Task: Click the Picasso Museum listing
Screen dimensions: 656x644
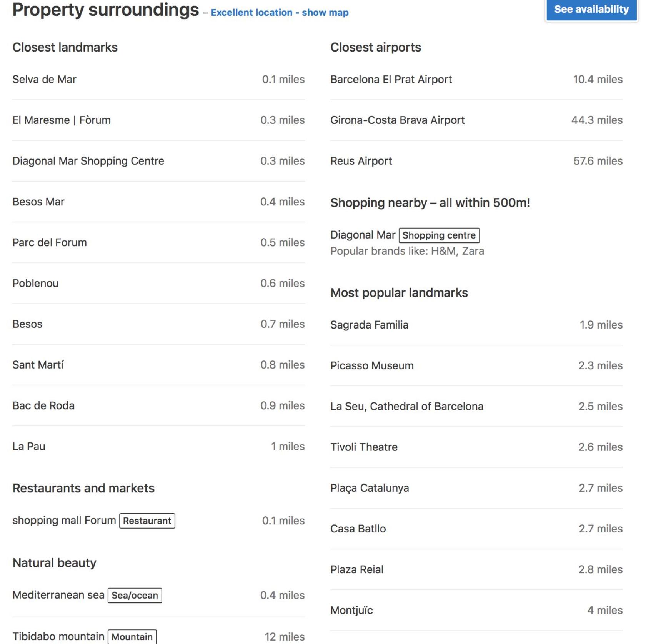Action: tap(476, 365)
